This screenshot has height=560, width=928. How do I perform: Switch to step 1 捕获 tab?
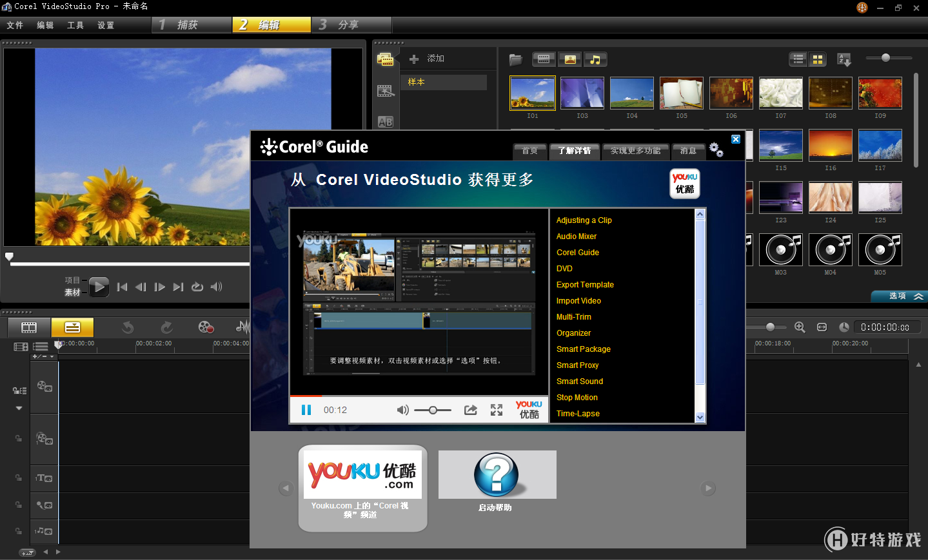point(192,24)
